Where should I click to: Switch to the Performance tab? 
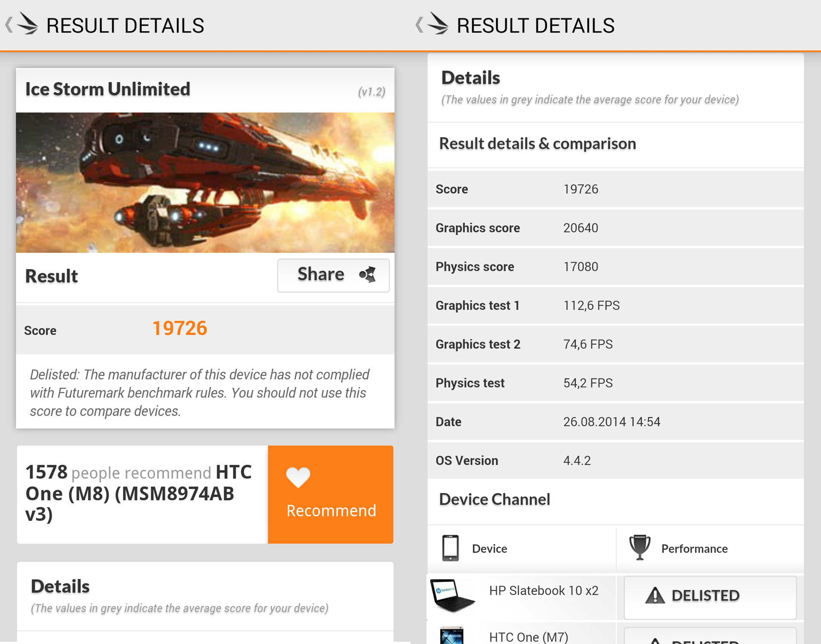(x=710, y=549)
